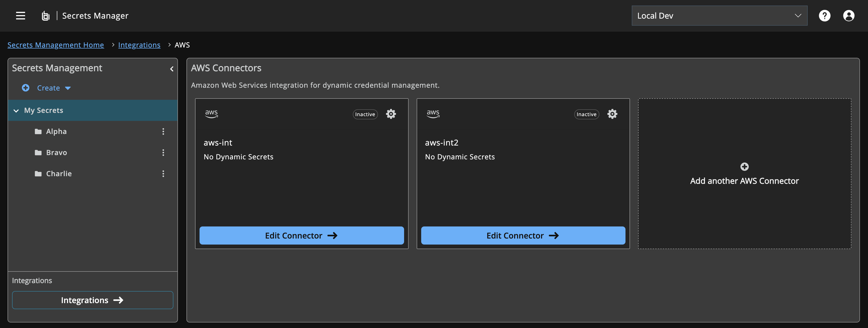Open Charlie folder's three-dot options menu
Image resolution: width=868 pixels, height=328 pixels.
(163, 174)
